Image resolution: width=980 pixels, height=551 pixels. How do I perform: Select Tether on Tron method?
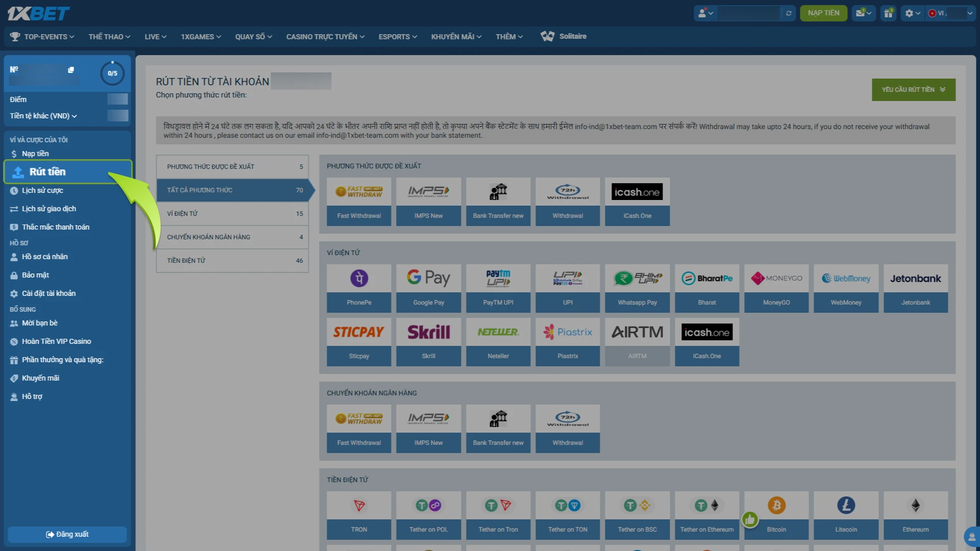point(498,515)
